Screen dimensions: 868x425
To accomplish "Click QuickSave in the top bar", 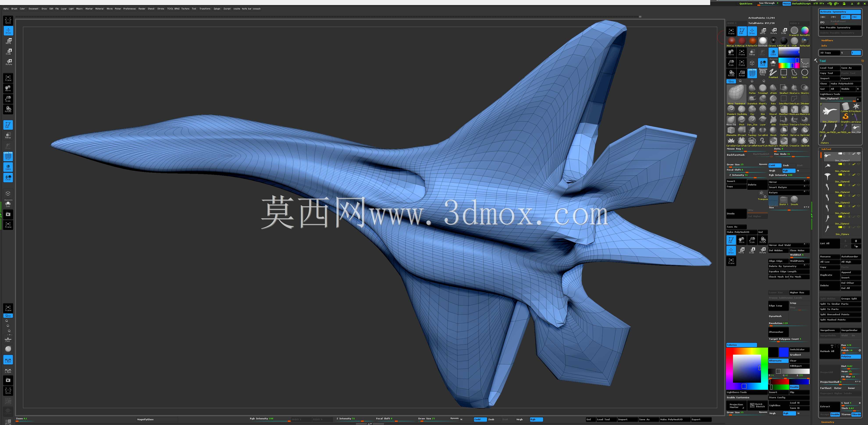I will tap(746, 4).
